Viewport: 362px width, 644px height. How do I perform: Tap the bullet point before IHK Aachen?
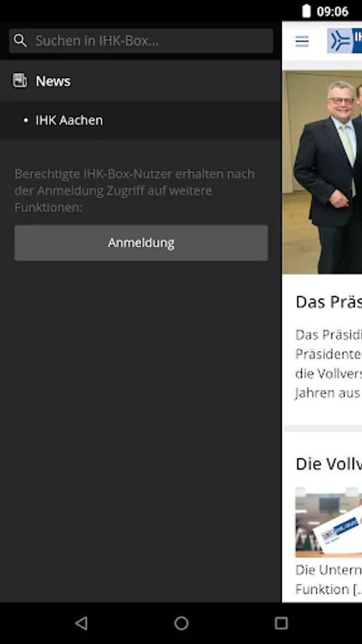point(26,120)
